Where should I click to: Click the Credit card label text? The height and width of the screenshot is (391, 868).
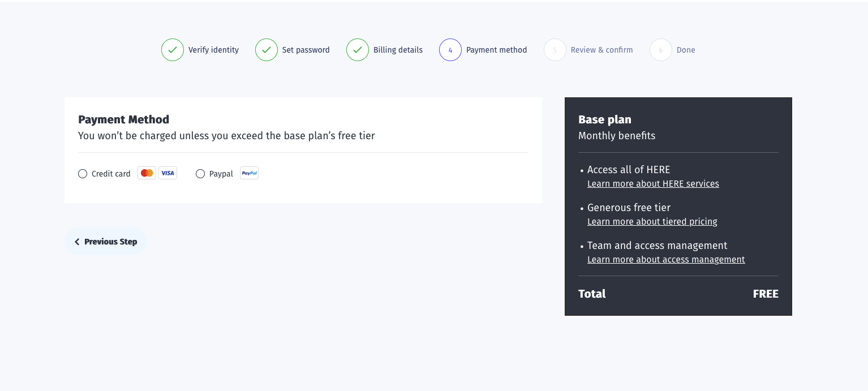click(x=111, y=174)
